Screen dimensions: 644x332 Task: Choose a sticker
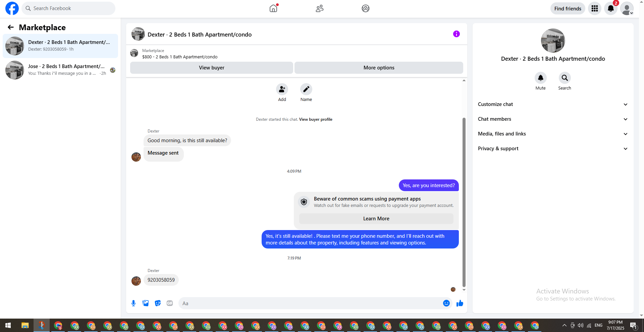point(158,303)
